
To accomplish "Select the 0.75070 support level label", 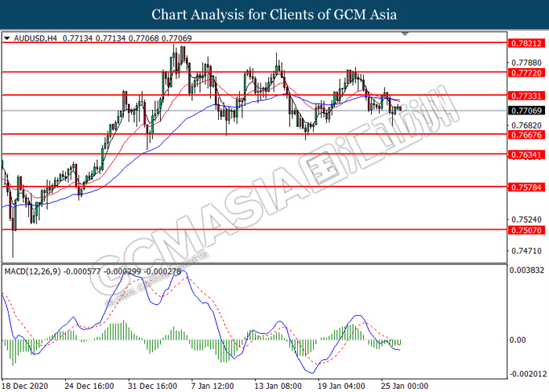I will point(526,230).
